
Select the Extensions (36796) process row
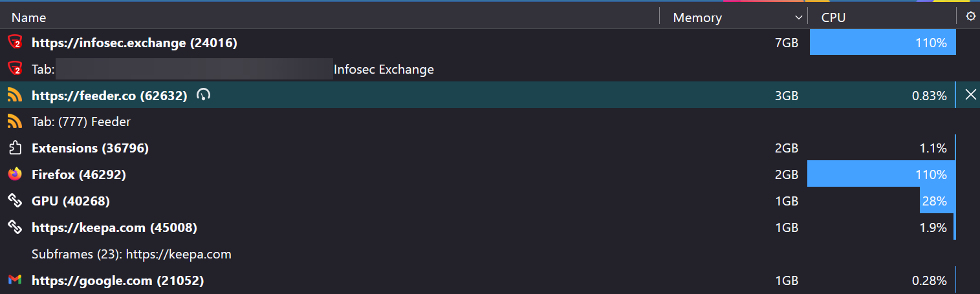click(x=90, y=148)
